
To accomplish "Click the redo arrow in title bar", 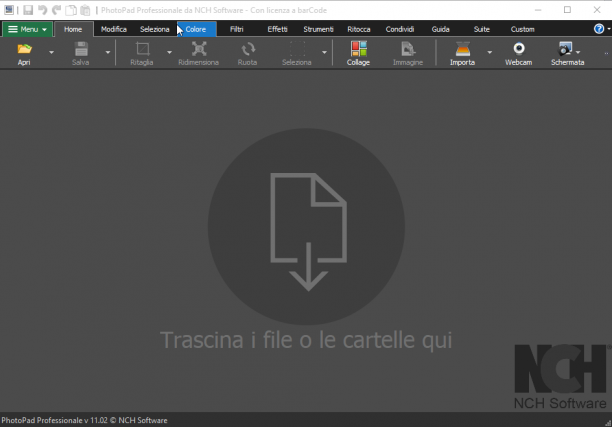I will (57, 10).
